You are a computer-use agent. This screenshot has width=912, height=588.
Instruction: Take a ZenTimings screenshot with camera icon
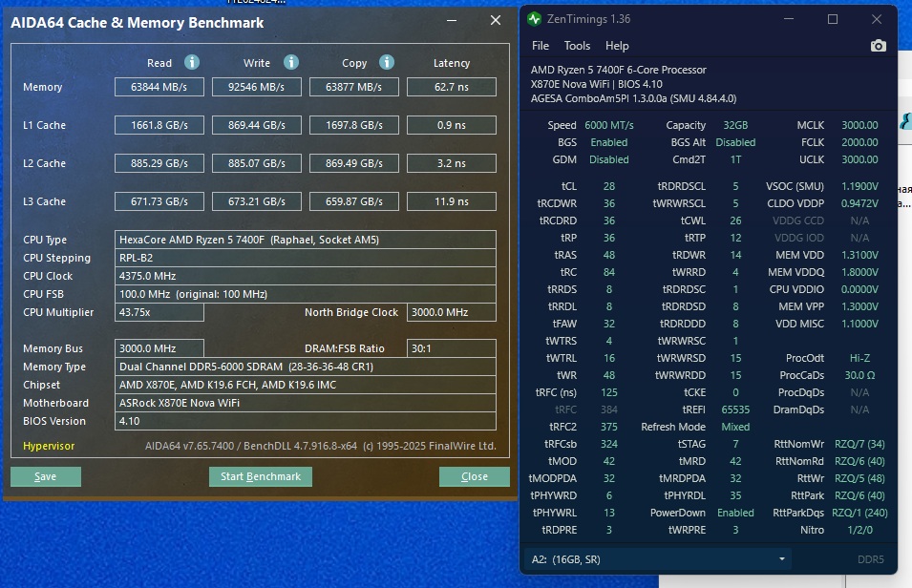[879, 46]
